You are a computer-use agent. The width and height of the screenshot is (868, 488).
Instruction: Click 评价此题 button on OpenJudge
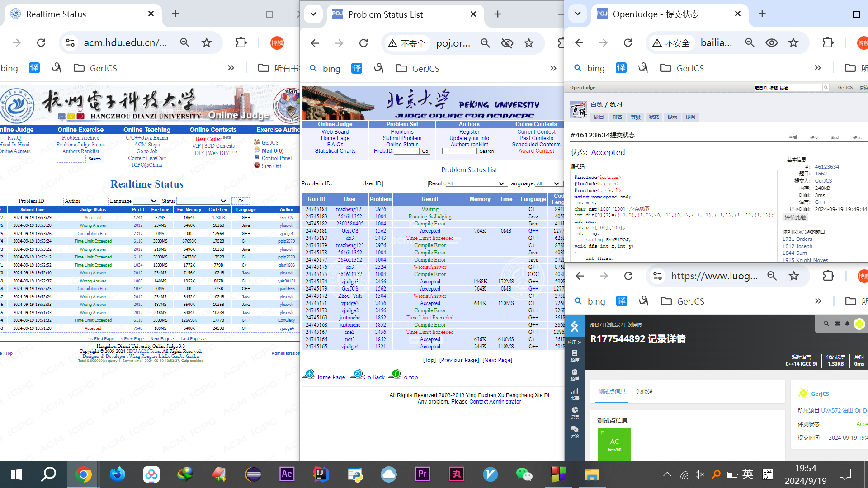tap(795, 217)
